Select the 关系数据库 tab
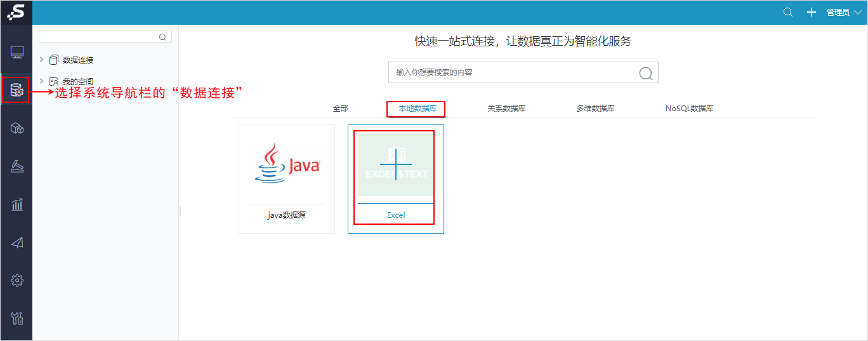Viewport: 868px width, 341px height. pyautogui.click(x=506, y=109)
